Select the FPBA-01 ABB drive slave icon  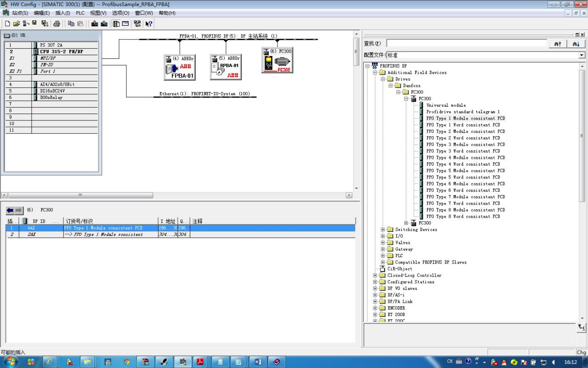(x=180, y=68)
